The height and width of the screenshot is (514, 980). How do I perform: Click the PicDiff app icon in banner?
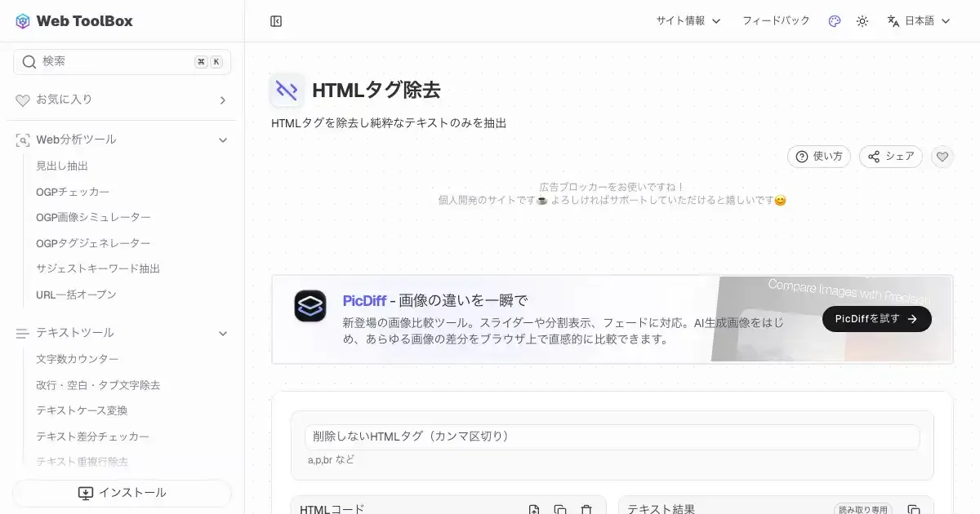(310, 306)
